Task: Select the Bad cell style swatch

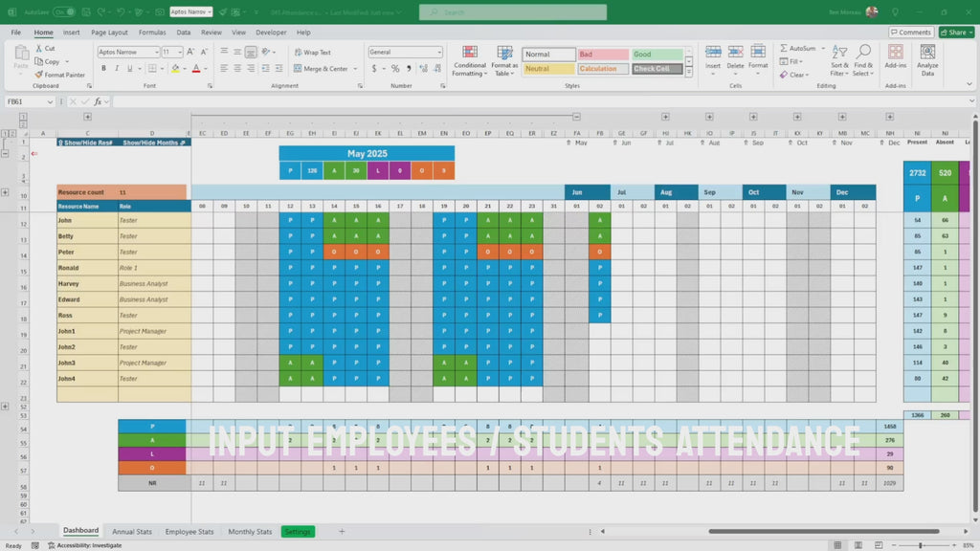Action: [603, 55]
